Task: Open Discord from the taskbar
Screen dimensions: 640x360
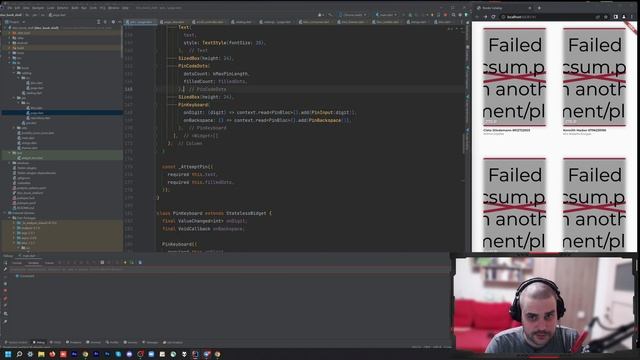Action: pyautogui.click(x=129, y=354)
